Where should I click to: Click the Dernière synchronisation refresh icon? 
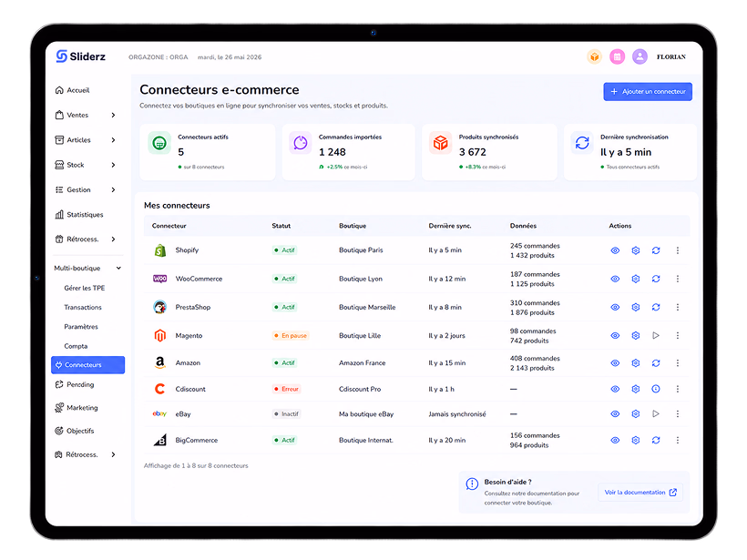pyautogui.click(x=582, y=143)
